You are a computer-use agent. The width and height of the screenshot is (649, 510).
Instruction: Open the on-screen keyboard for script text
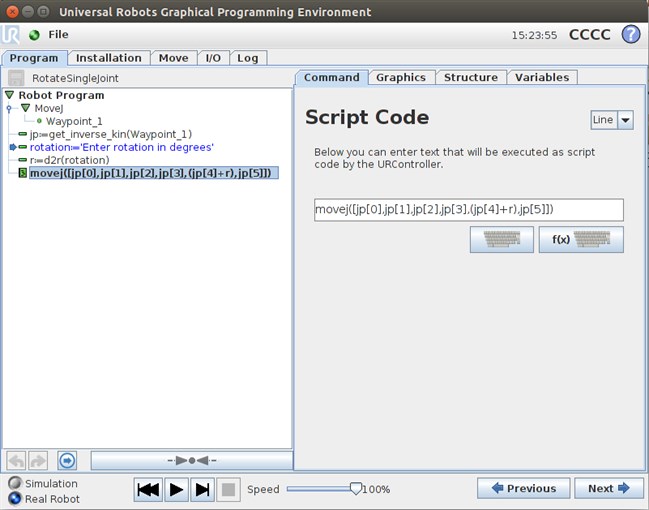pos(502,239)
